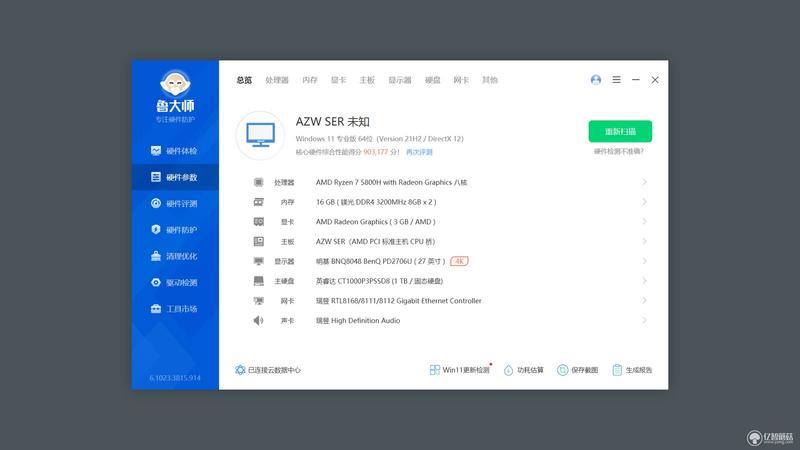
Task: Click 生成报告 to generate report
Action: 632,370
